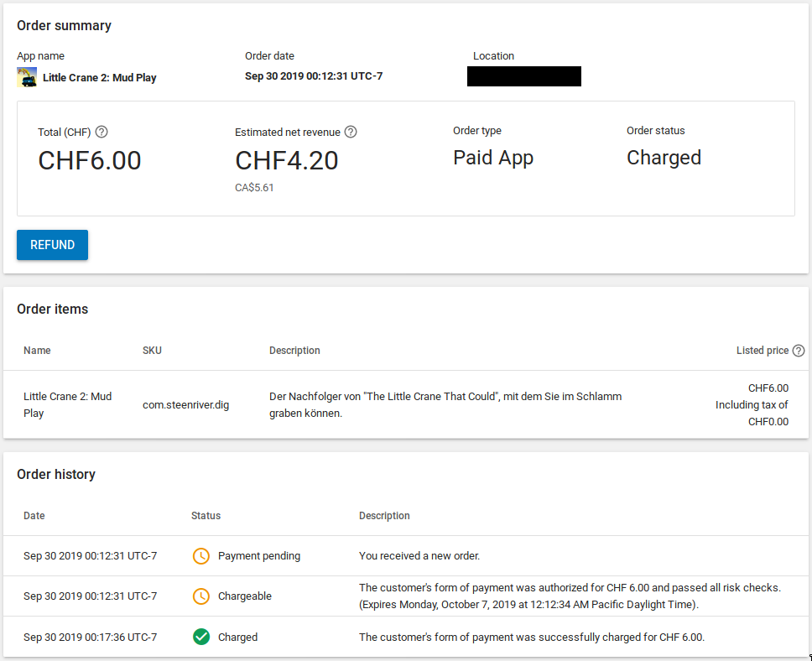Click the CHF6.00 total amount
Image resolution: width=812 pixels, height=661 pixels.
90,160
